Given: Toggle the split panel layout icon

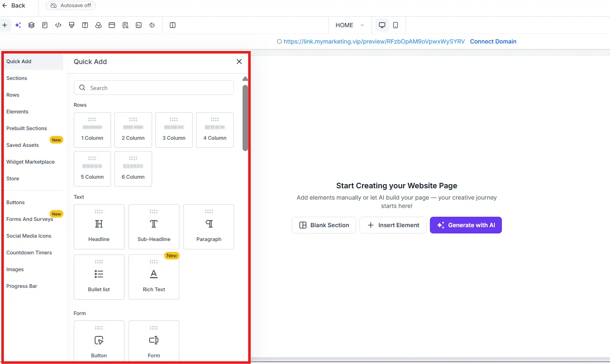Looking at the screenshot, I should coord(173,25).
